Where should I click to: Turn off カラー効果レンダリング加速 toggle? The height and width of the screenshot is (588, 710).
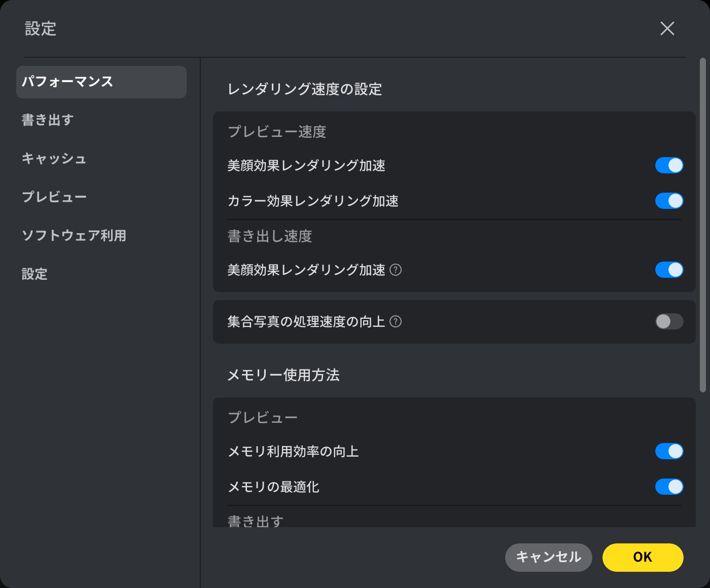tap(669, 201)
